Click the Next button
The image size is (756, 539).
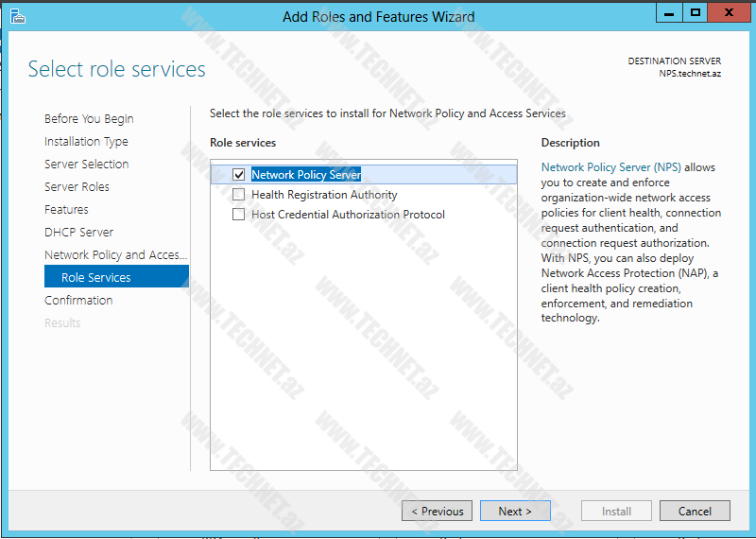pyautogui.click(x=515, y=512)
